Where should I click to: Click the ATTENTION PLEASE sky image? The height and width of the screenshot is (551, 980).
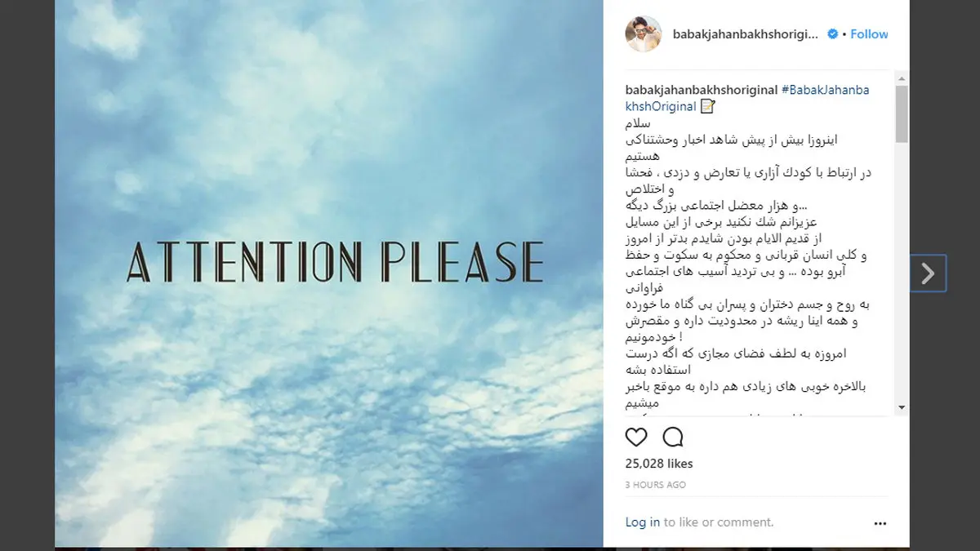329,273
